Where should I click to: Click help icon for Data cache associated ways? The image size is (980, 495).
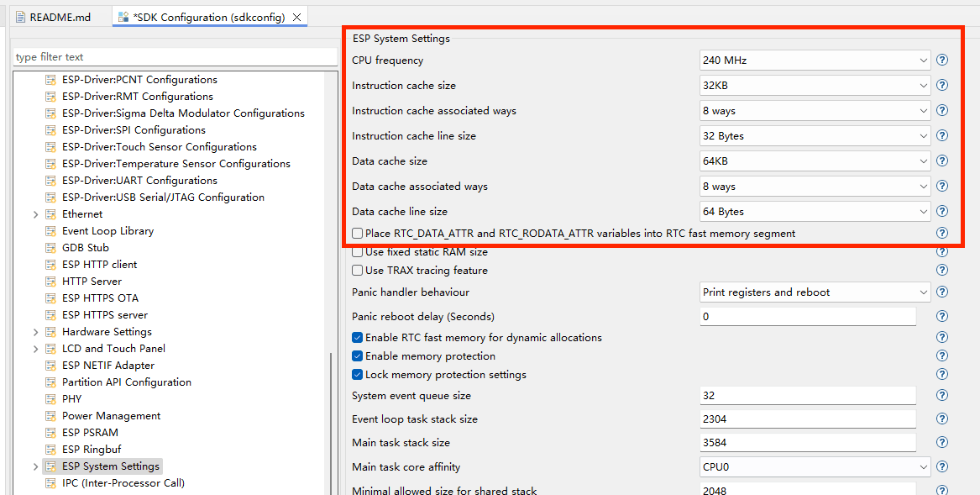(x=942, y=186)
